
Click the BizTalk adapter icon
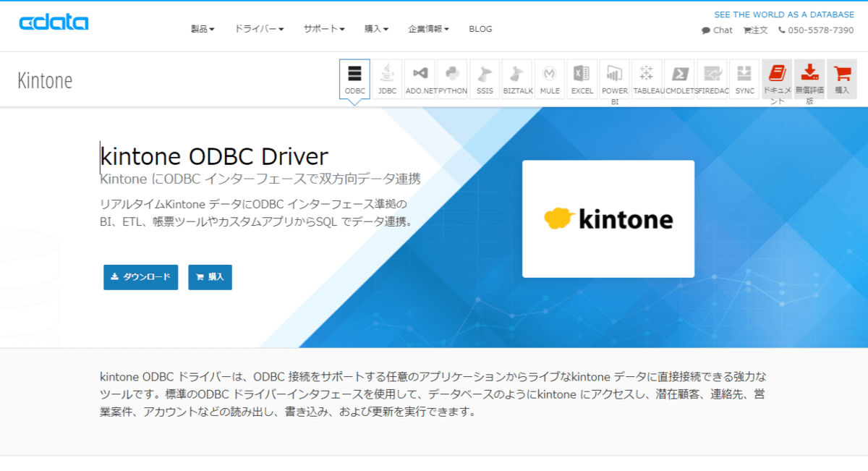tap(516, 79)
